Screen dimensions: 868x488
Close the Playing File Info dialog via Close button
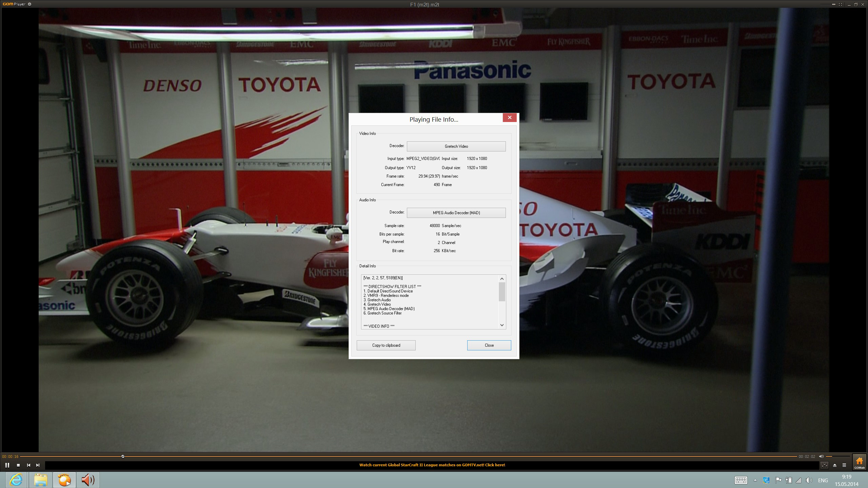[489, 345]
